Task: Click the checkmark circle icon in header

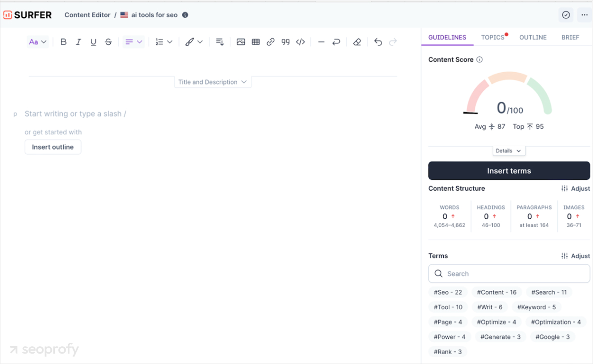Action: pyautogui.click(x=566, y=15)
